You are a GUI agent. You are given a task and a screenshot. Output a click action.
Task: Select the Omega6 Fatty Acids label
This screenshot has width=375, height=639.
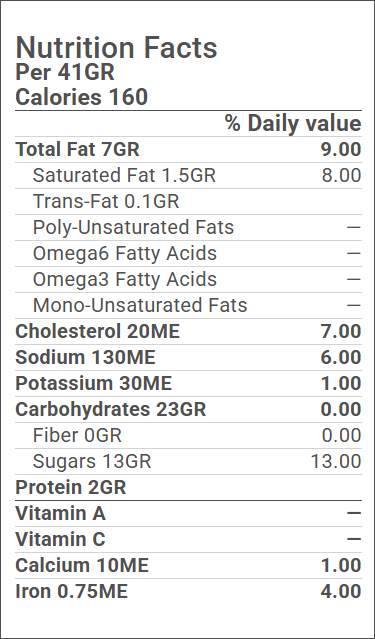click(125, 253)
